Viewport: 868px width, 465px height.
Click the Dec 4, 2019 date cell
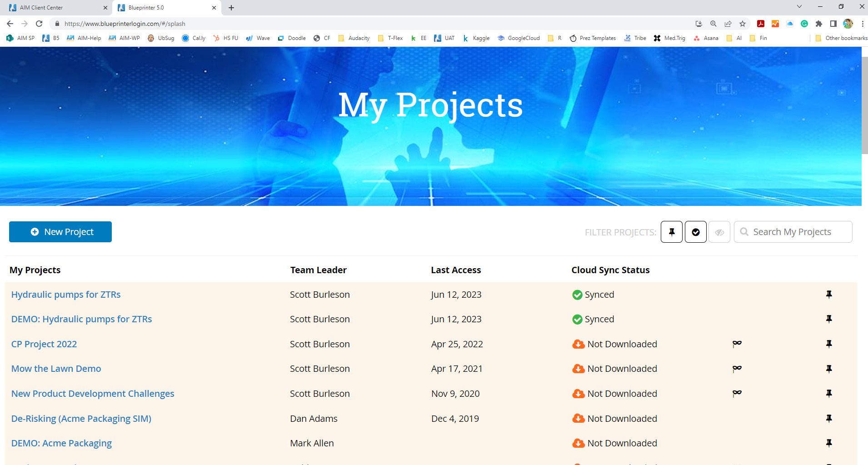(455, 419)
